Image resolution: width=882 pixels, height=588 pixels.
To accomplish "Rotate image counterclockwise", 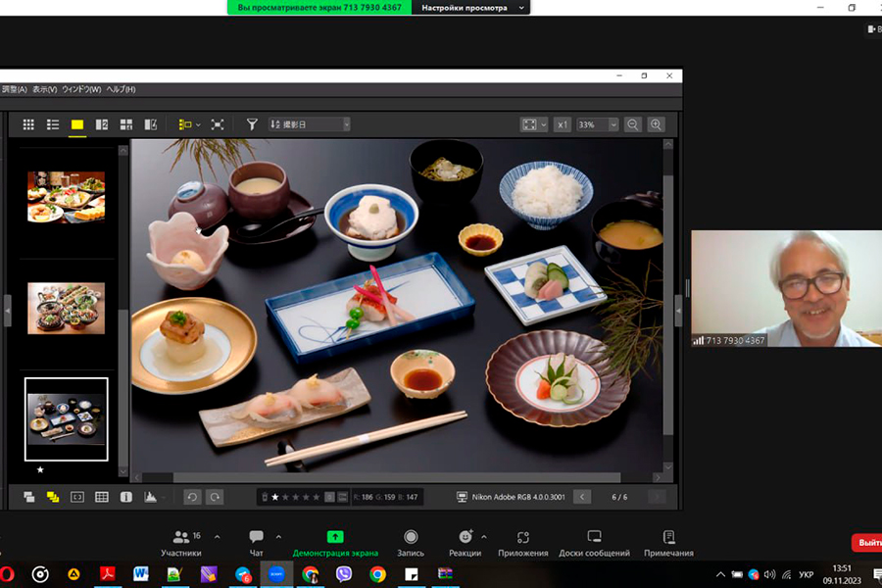I will 192,497.
